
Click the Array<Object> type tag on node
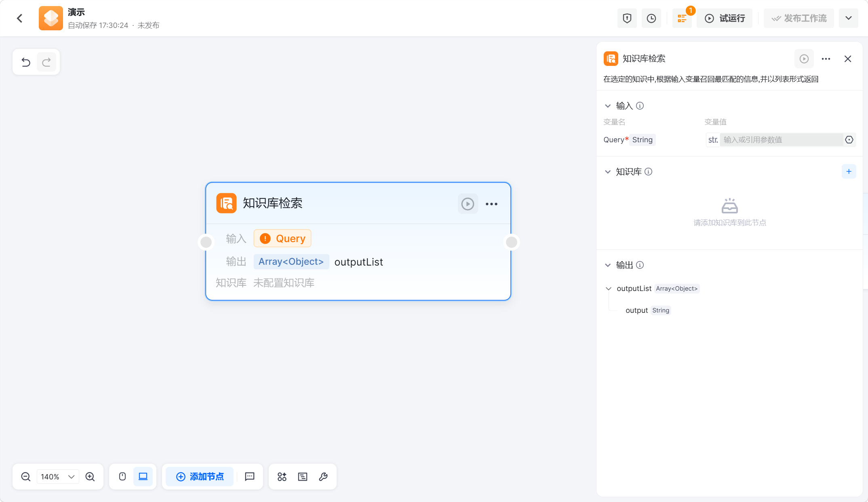[x=291, y=262]
